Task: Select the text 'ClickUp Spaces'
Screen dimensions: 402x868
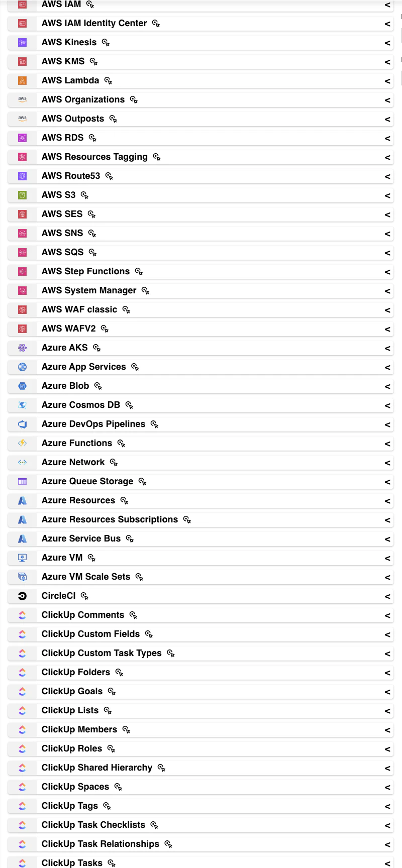Action: 75,787
